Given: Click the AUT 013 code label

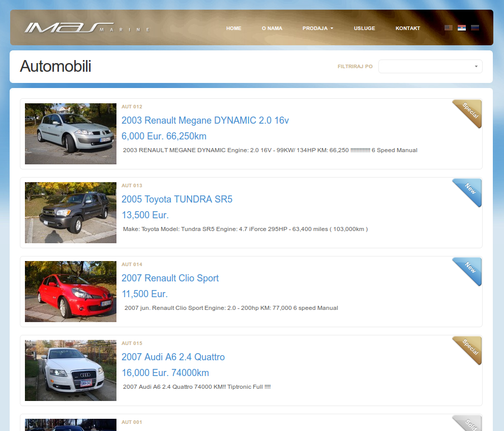Looking at the screenshot, I should (132, 185).
